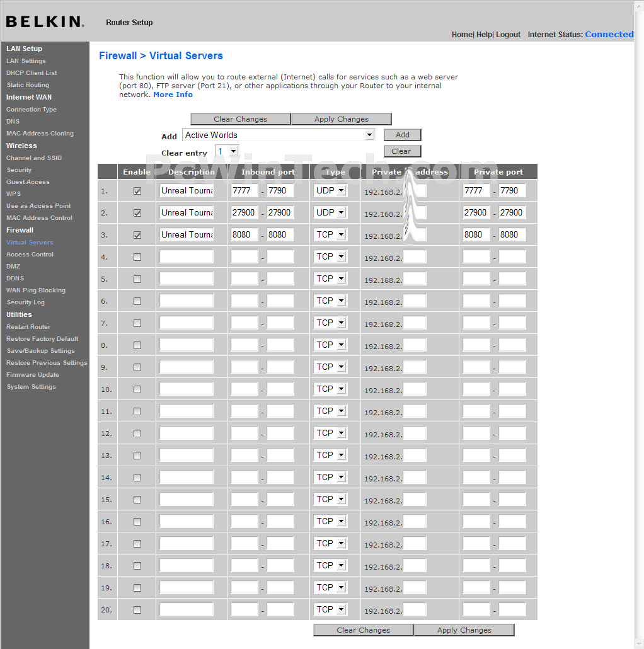Open the DMZ firewall page
This screenshot has width=644, height=649.
pos(13,266)
